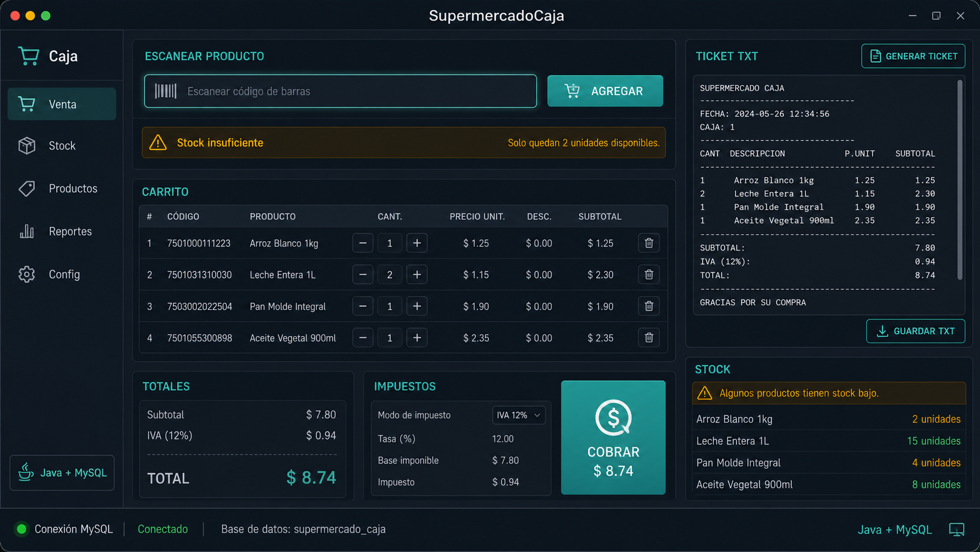Click the monitor icon in status bar
980x552 pixels.
pyautogui.click(x=957, y=530)
